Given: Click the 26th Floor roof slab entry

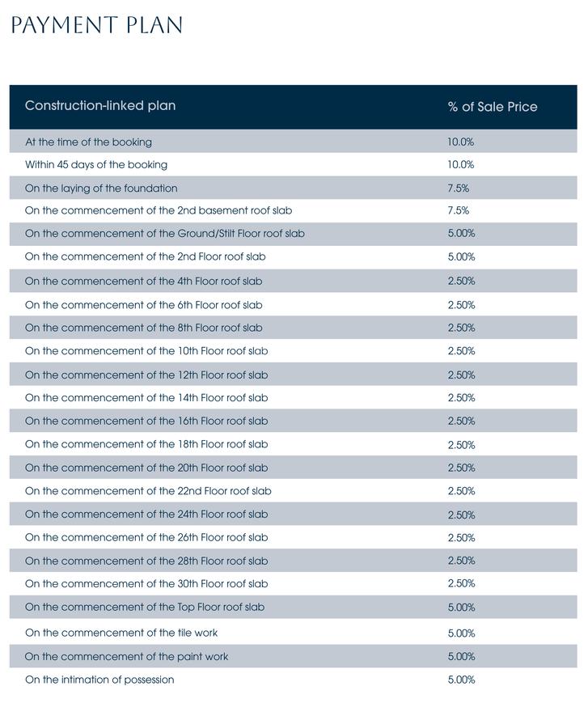Looking at the screenshot, I should (x=146, y=537).
